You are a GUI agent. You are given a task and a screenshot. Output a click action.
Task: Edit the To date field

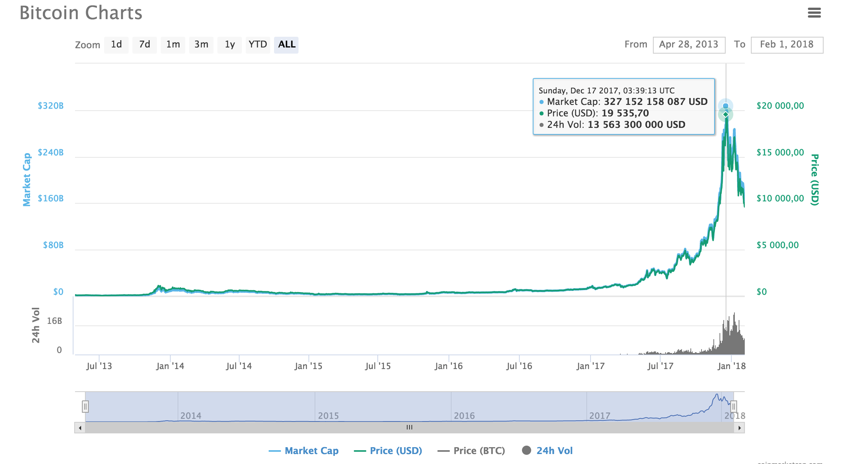point(787,45)
